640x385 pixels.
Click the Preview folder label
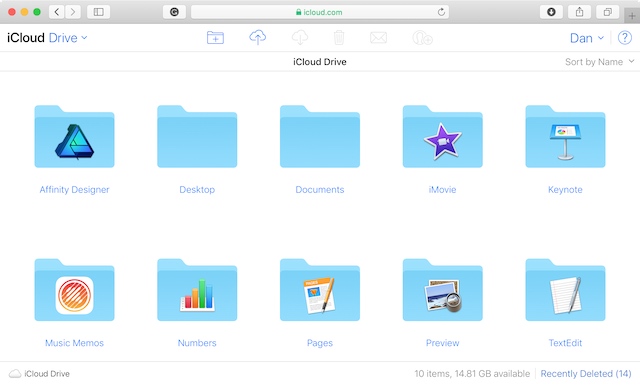click(442, 343)
